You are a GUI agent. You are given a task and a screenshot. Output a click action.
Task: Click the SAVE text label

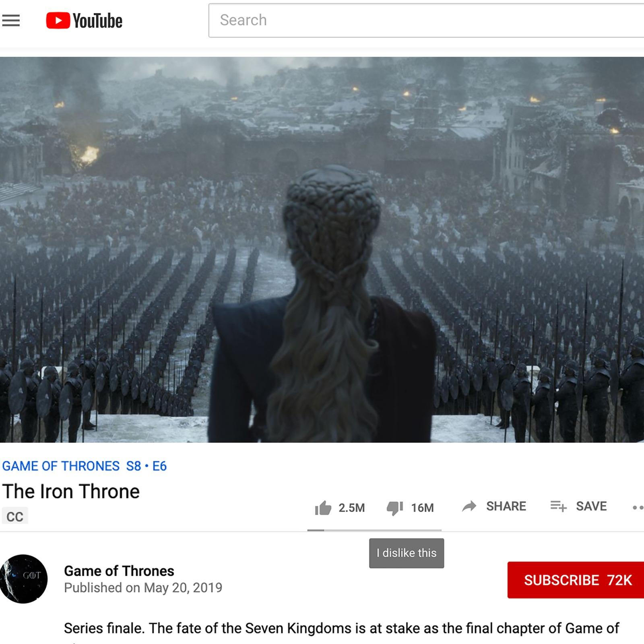tap(591, 506)
